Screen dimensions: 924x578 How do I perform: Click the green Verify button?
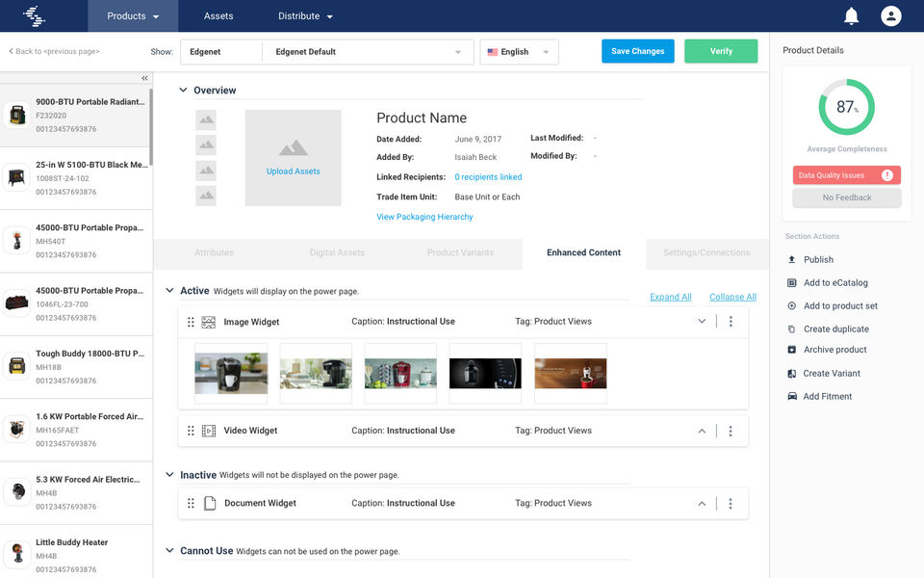pyautogui.click(x=721, y=51)
